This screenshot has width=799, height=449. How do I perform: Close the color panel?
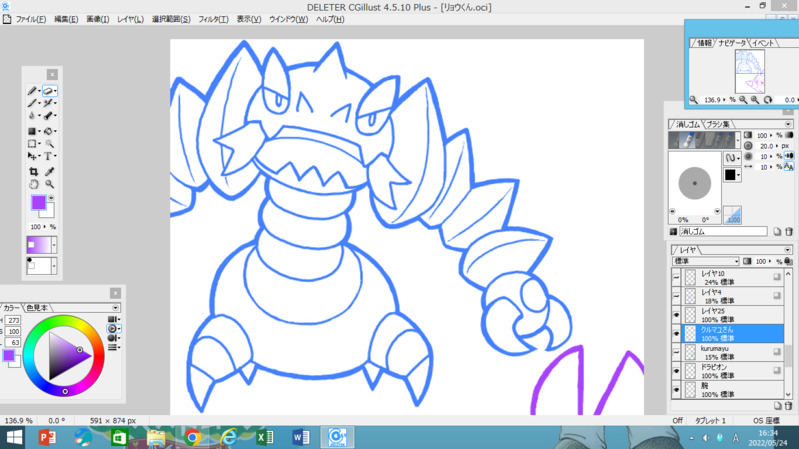[x=115, y=293]
